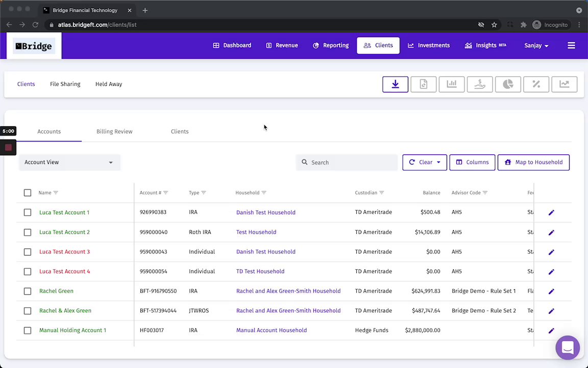Edit Luca Test Account 2 pencil icon
The height and width of the screenshot is (368, 588).
pos(551,233)
